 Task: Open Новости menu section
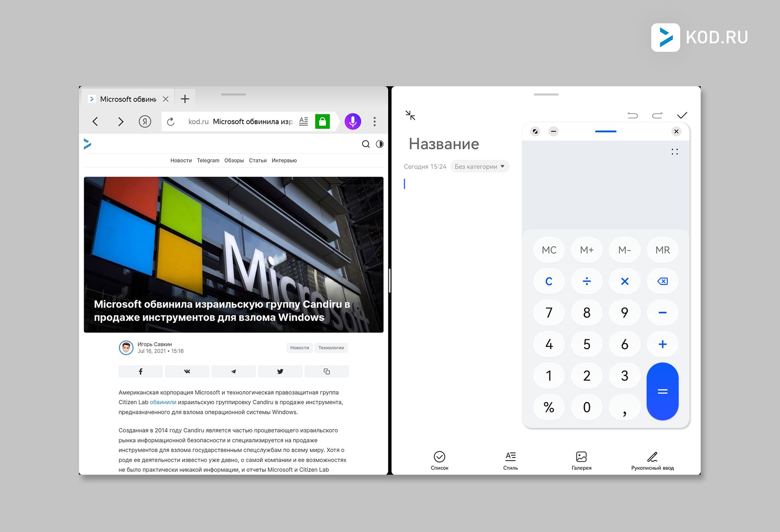pyautogui.click(x=181, y=161)
